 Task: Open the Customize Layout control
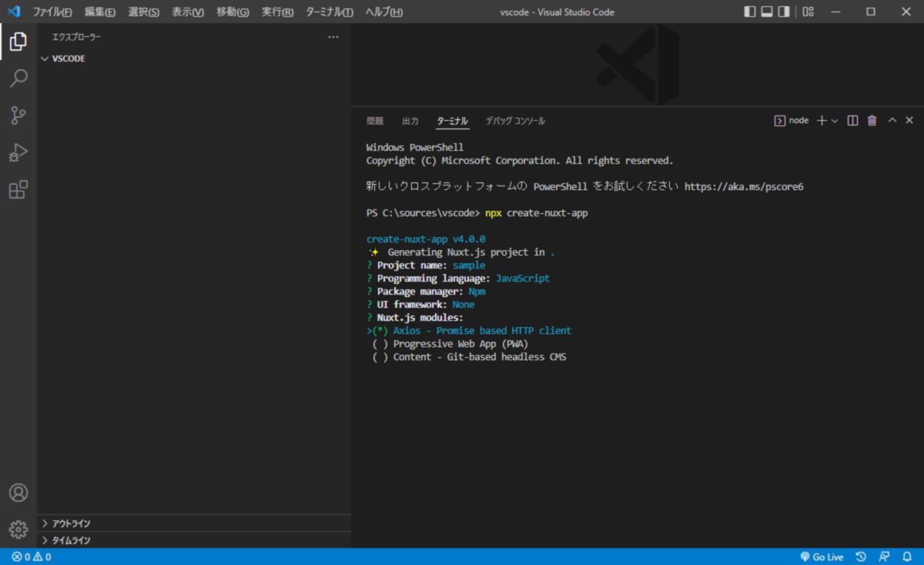point(808,12)
